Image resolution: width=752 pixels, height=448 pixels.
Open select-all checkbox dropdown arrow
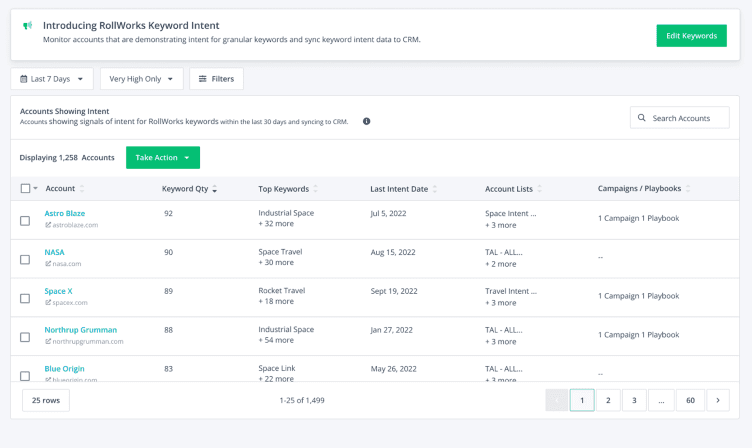[35, 189]
